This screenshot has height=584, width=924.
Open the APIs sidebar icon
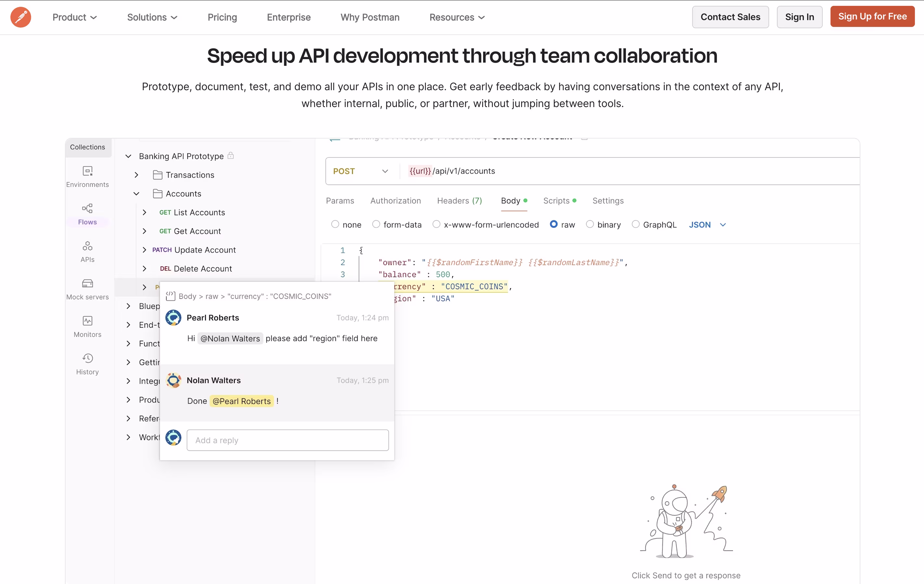(x=87, y=246)
